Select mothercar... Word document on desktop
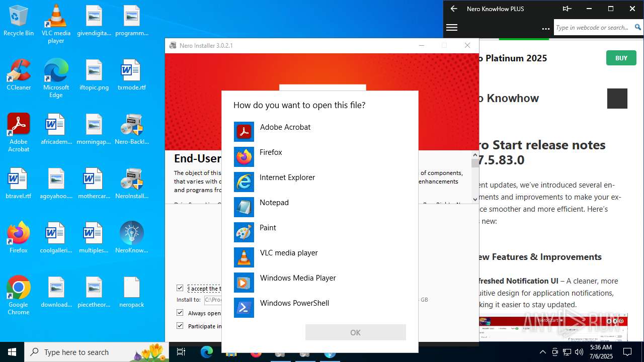 coord(94,184)
